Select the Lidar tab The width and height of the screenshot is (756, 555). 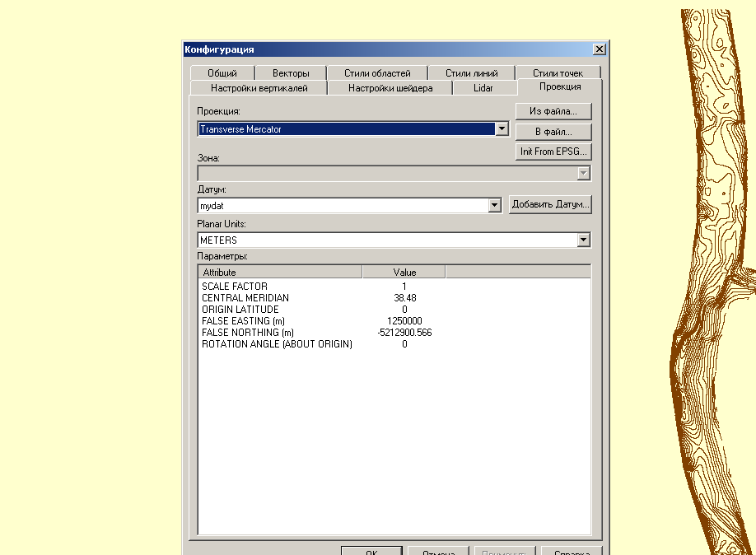pos(483,88)
